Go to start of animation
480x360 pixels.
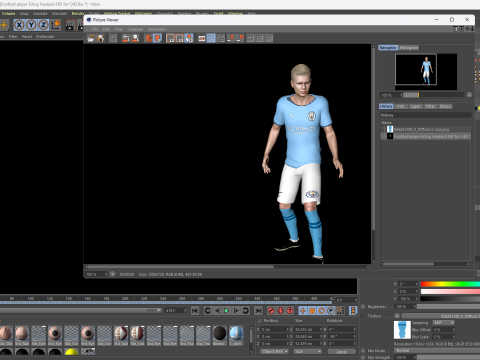(195, 311)
